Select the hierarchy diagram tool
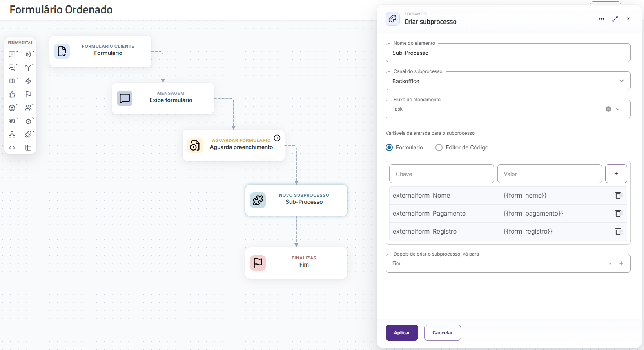The width and height of the screenshot is (644, 350). point(12,134)
